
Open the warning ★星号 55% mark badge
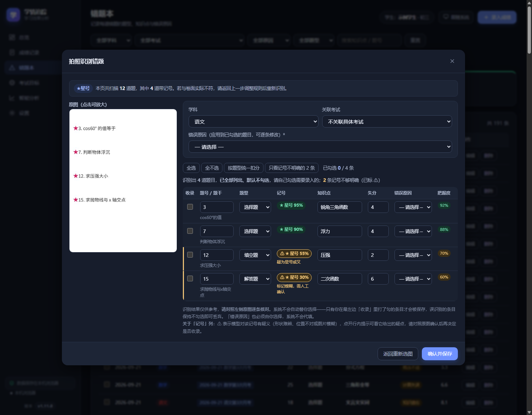[x=294, y=254]
